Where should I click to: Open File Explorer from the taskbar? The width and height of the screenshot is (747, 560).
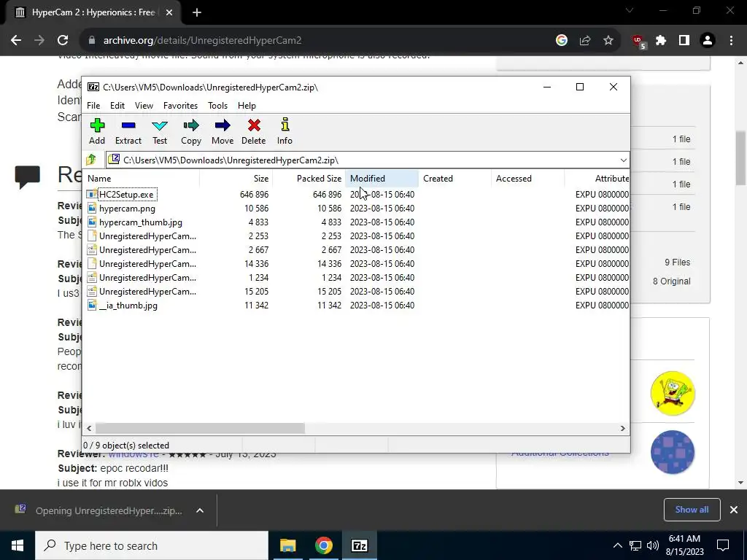click(287, 545)
